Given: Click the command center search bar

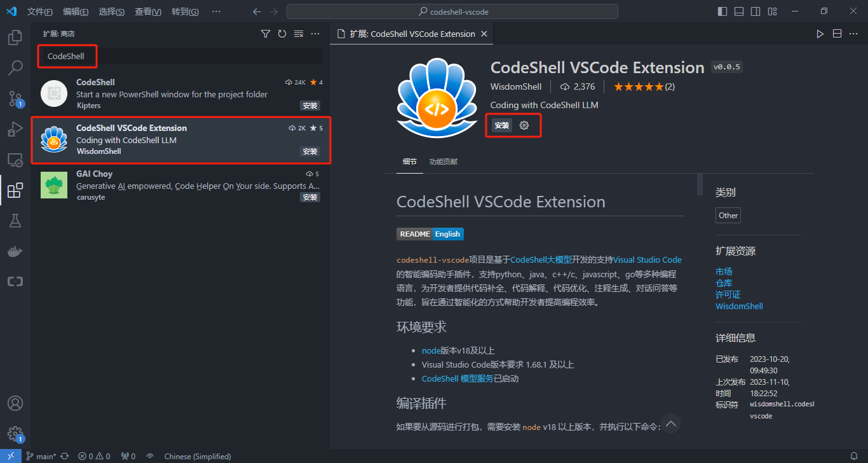Looking at the screenshot, I should 452,11.
